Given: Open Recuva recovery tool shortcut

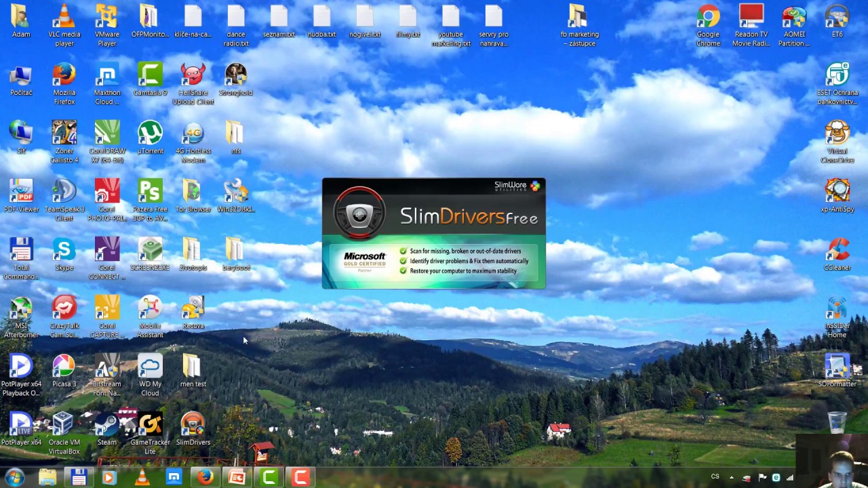Looking at the screenshot, I should click(x=193, y=313).
